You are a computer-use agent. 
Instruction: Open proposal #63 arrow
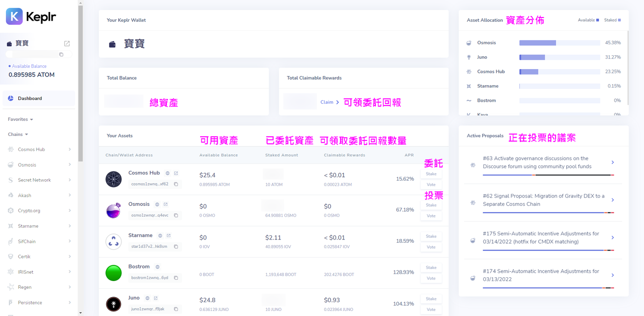(613, 163)
